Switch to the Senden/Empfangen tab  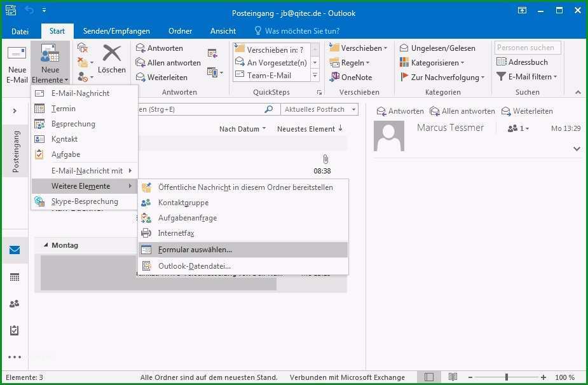click(116, 31)
